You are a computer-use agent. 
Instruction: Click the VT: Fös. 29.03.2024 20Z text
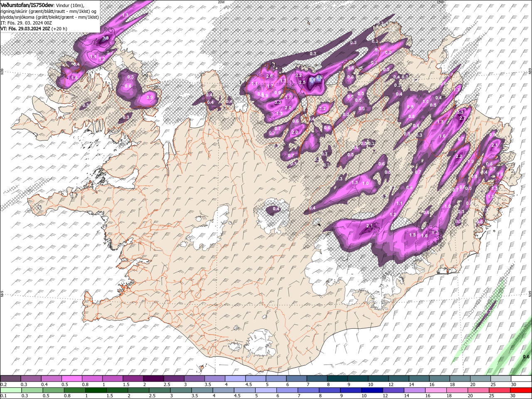coord(25,29)
